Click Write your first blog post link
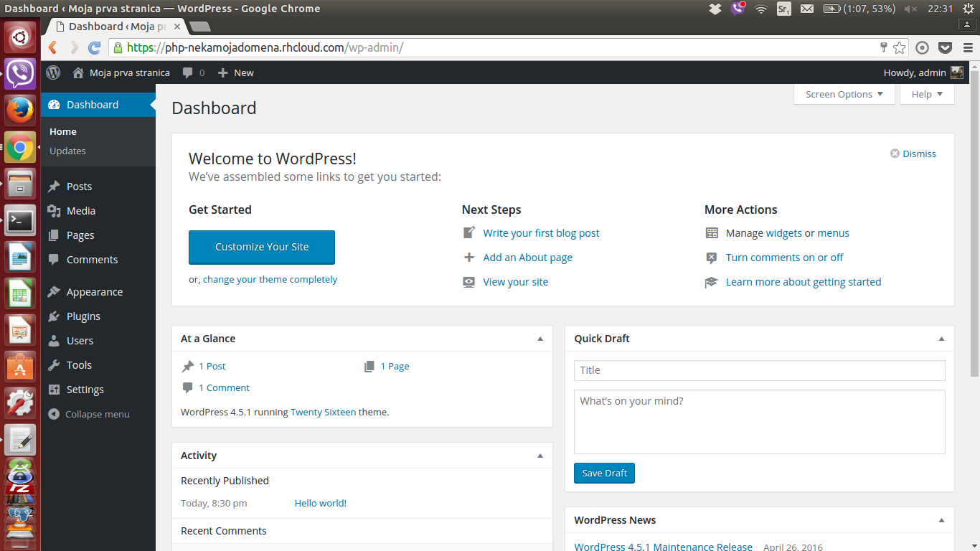The height and width of the screenshot is (551, 980). [541, 233]
